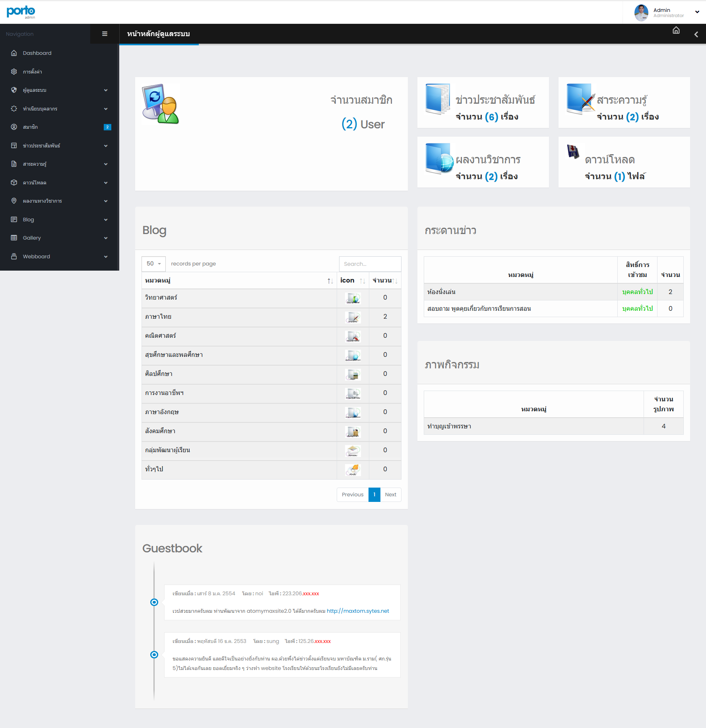Click the Previous pagination button
The image size is (706, 728).
coord(352,495)
